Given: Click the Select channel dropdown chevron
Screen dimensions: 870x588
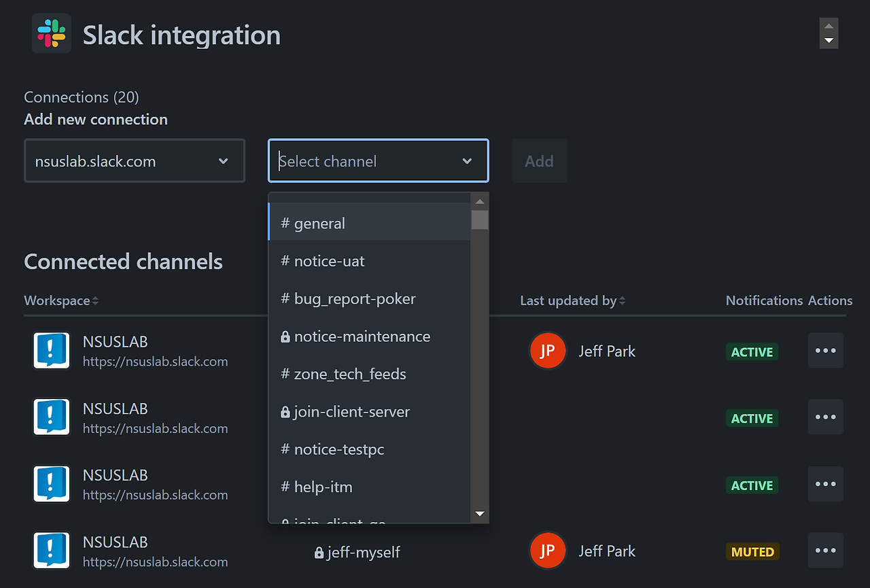Looking at the screenshot, I should [x=467, y=161].
